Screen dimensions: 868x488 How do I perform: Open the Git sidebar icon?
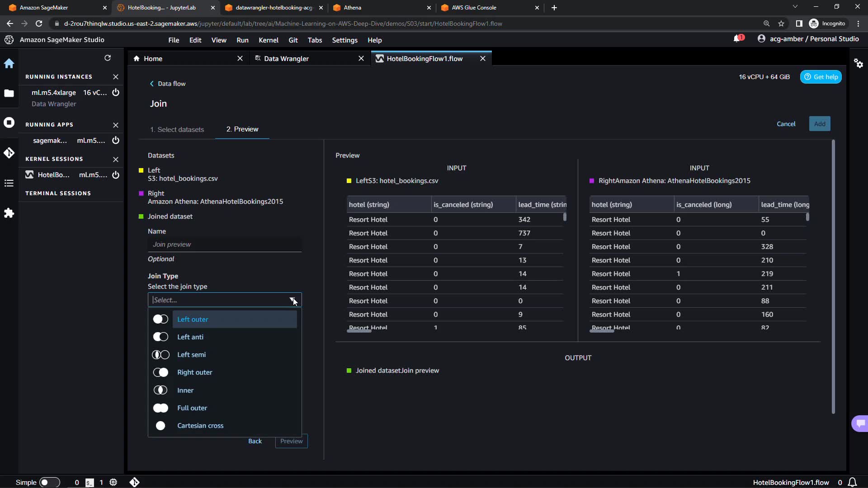click(9, 153)
